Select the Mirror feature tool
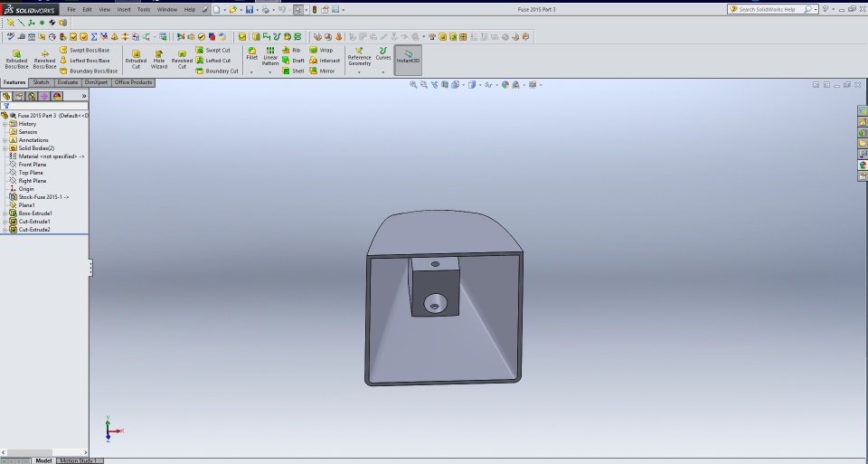This screenshot has height=464, width=868. (322, 71)
